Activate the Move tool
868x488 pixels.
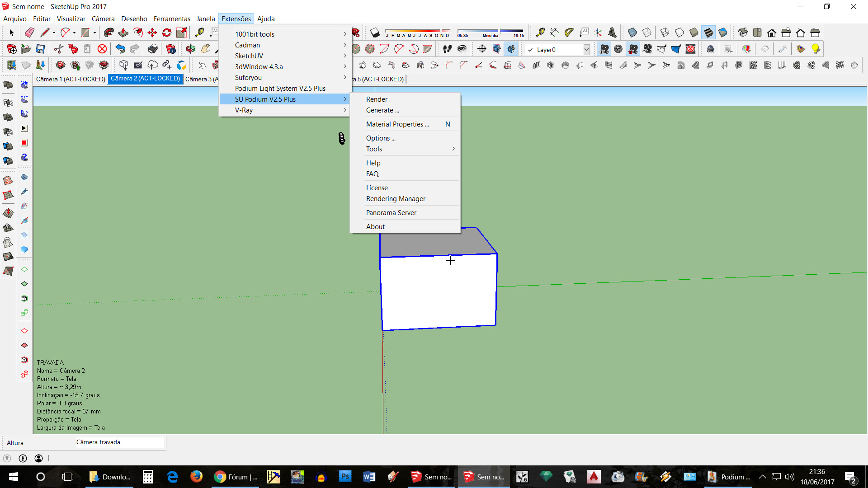click(x=152, y=33)
